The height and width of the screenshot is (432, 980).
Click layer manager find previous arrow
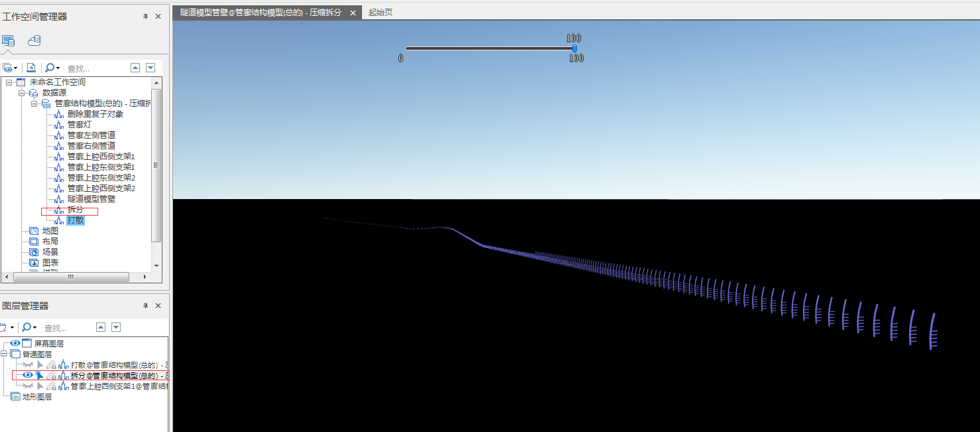tap(101, 327)
